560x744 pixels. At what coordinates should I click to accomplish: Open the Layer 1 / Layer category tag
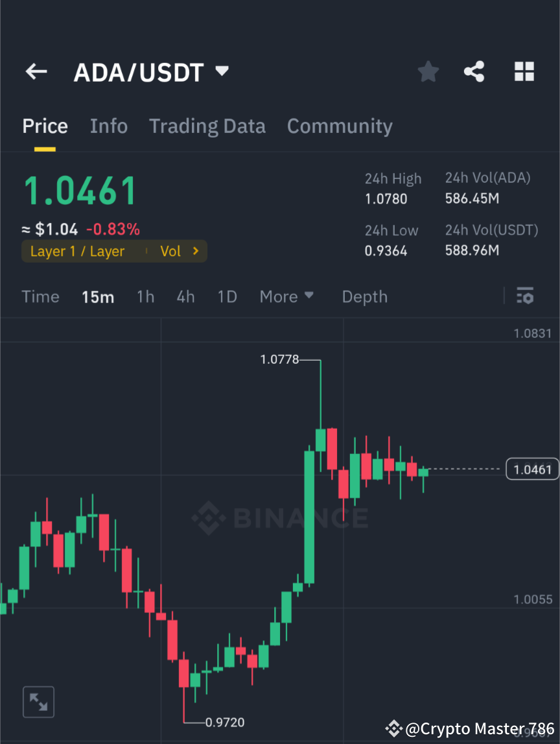pyautogui.click(x=78, y=251)
